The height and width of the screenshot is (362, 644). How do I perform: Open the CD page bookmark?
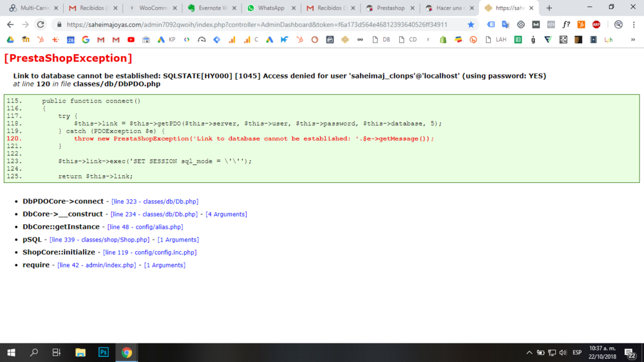click(408, 40)
